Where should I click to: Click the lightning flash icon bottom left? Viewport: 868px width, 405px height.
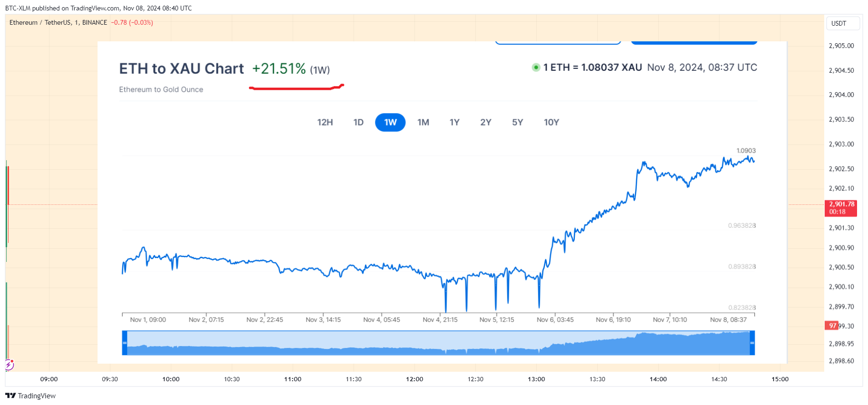point(10,365)
